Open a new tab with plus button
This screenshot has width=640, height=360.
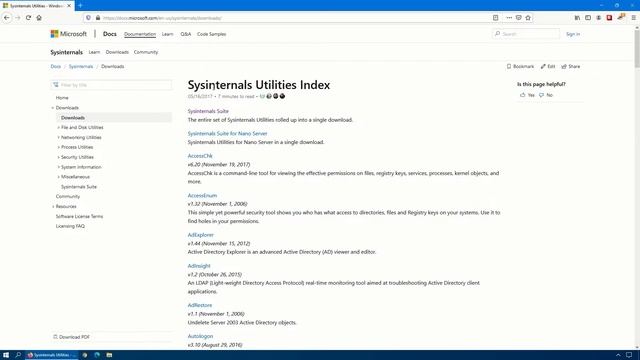coord(80,5)
